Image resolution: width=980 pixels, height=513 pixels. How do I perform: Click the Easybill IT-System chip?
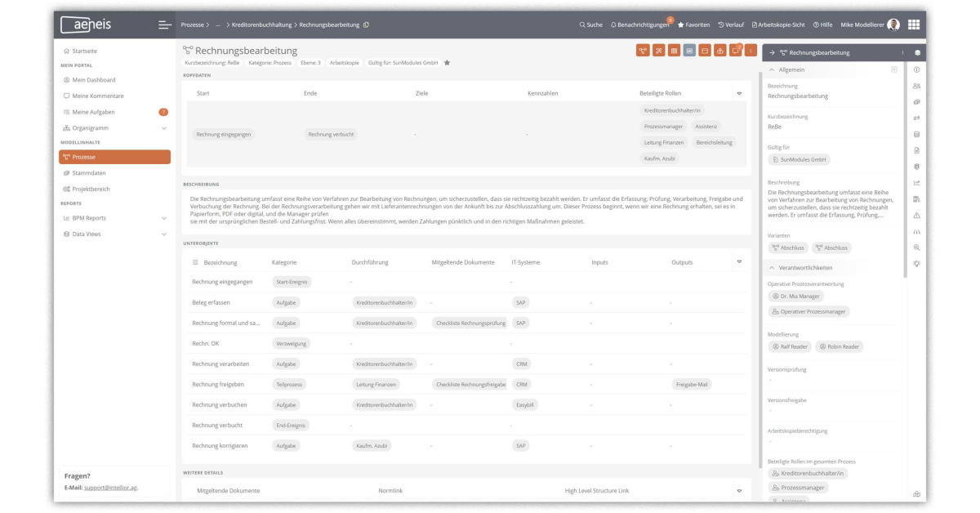524,404
